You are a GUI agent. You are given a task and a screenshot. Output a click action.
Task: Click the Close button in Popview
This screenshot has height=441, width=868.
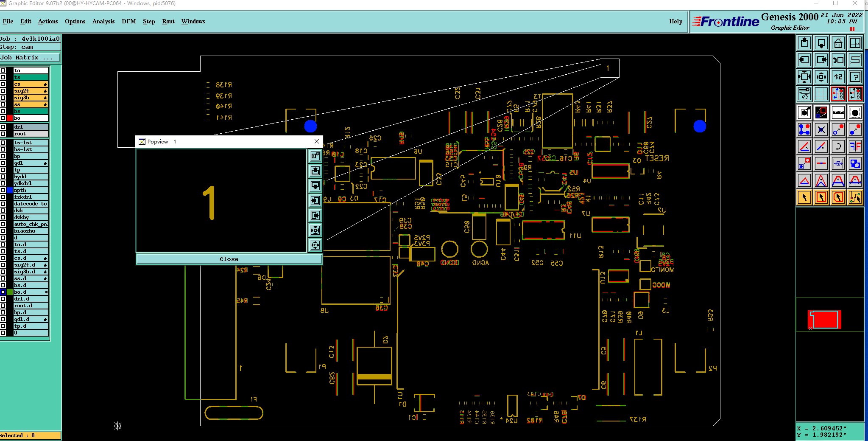(x=229, y=259)
